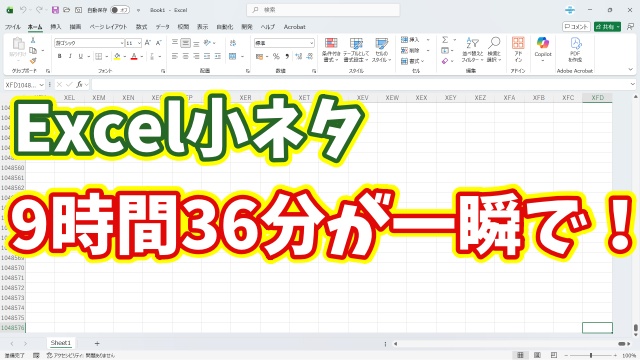The image size is (640, 360).
Task: Click the コメント (Comments) button
Action: 576,27
